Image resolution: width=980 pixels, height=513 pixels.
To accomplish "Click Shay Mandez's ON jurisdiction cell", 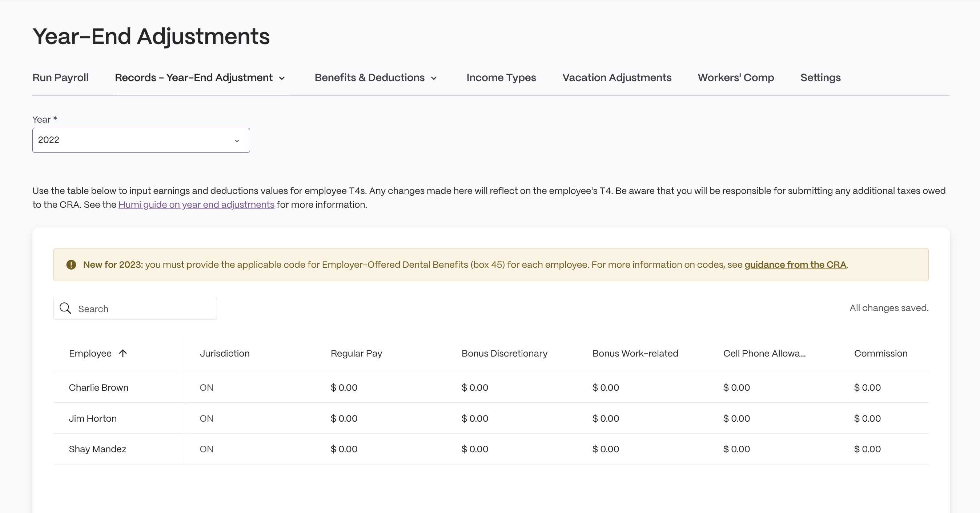I will click(206, 449).
